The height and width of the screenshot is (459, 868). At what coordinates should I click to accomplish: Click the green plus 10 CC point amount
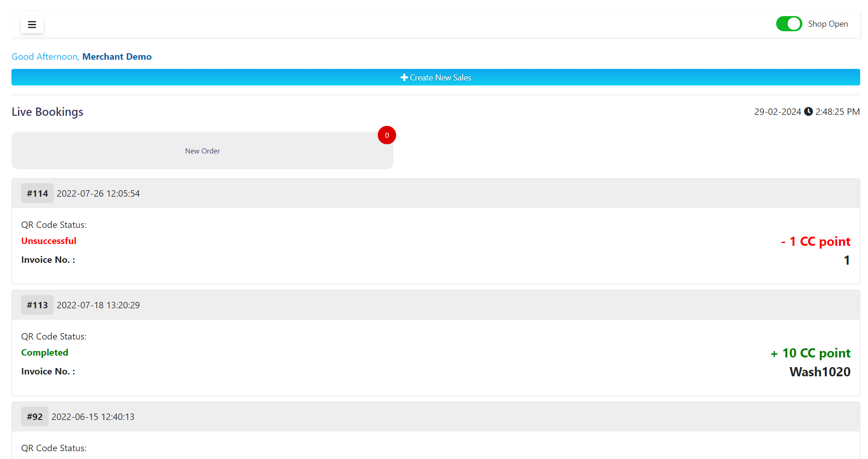pyautogui.click(x=810, y=353)
